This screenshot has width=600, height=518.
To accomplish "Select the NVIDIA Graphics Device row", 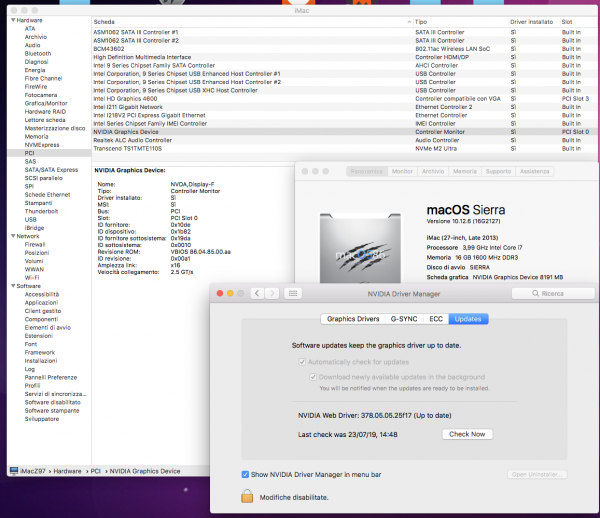I will point(344,132).
